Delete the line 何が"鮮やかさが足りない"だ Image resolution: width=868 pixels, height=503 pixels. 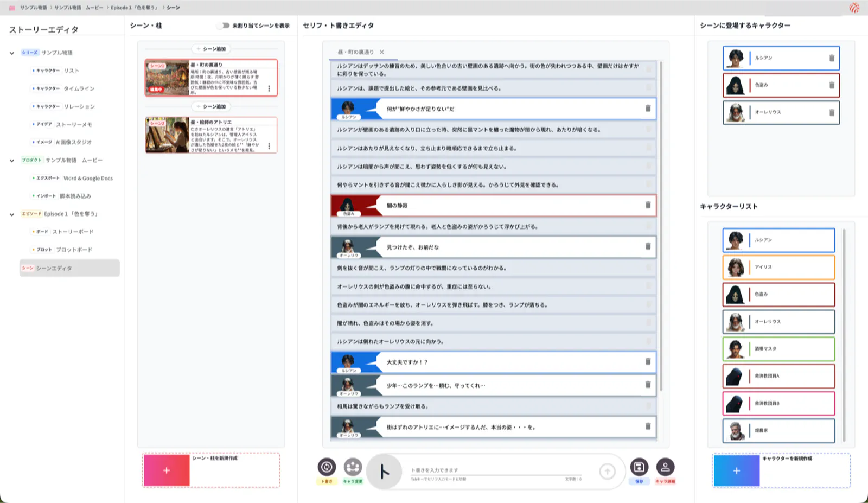point(648,109)
